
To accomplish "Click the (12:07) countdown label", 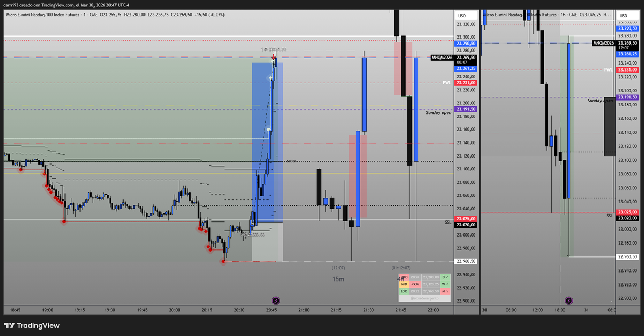I will click(x=338, y=268).
